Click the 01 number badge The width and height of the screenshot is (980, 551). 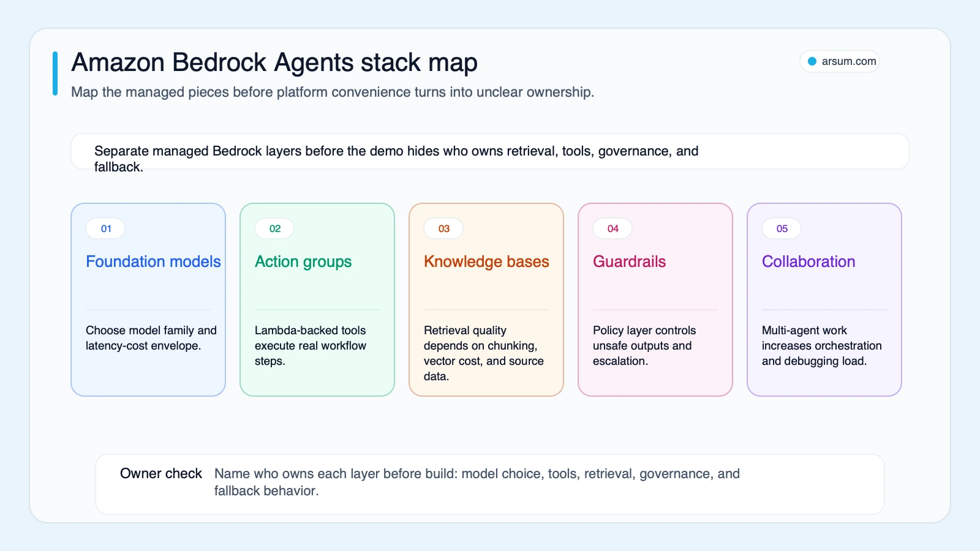click(x=106, y=228)
